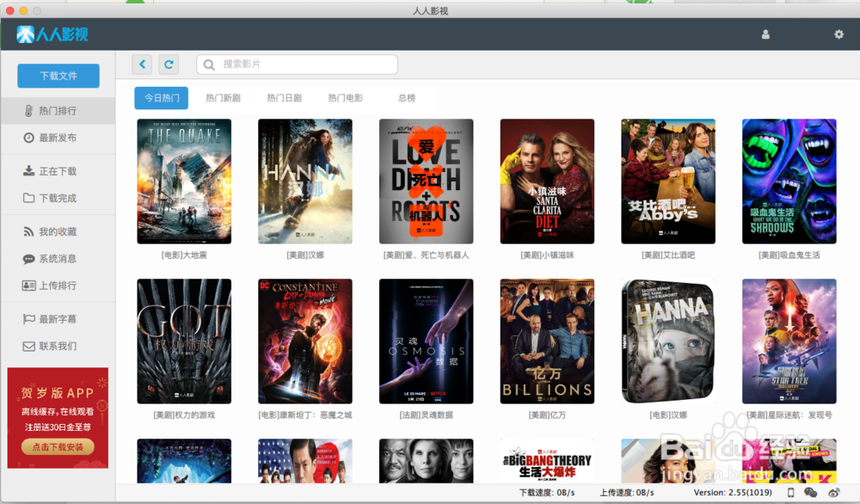
Task: Click the Version: 2.55(1019) text
Action: click(x=733, y=493)
